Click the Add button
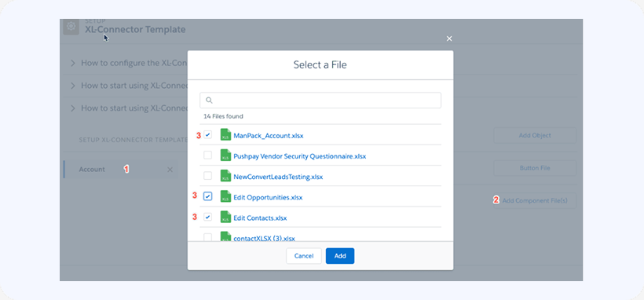 coord(340,255)
